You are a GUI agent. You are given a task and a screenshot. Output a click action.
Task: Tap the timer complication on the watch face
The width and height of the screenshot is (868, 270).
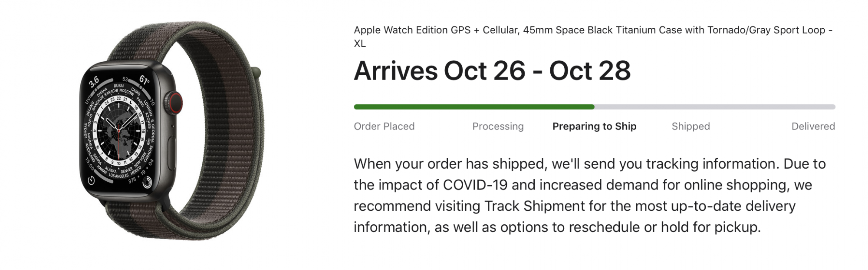(92, 180)
